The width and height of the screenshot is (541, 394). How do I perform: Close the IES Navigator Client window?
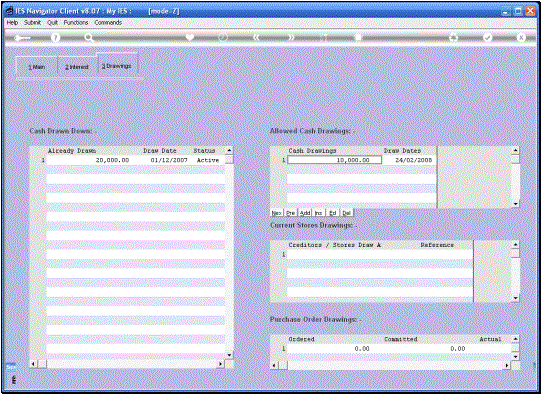[530, 11]
